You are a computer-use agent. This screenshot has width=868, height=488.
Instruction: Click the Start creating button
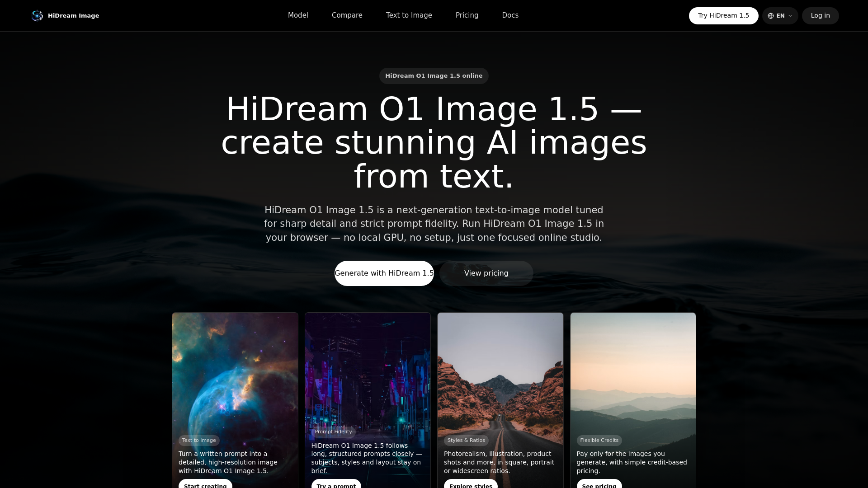click(x=205, y=484)
